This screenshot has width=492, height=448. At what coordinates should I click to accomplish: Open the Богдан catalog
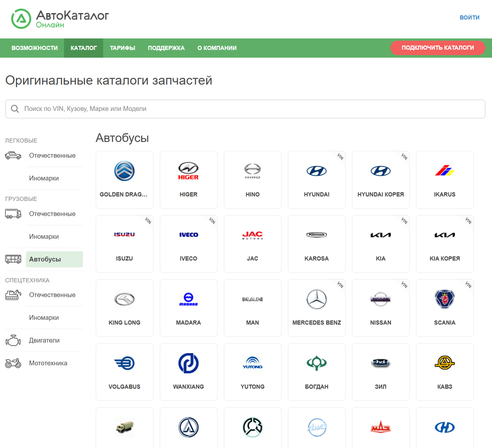pos(317,372)
